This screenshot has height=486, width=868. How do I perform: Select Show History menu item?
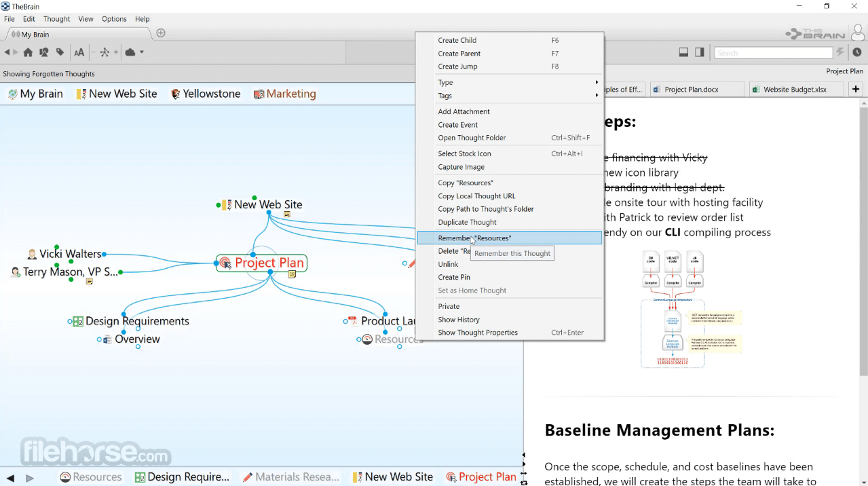coord(510,320)
